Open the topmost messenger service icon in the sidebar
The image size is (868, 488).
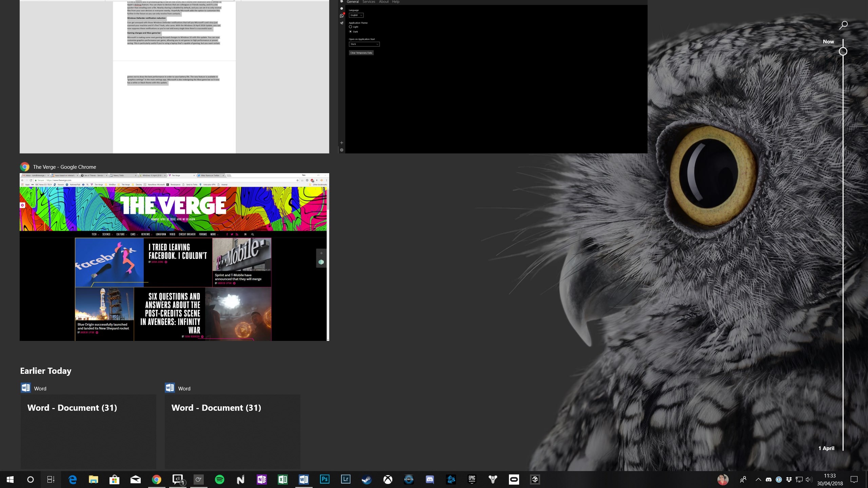[x=341, y=8]
